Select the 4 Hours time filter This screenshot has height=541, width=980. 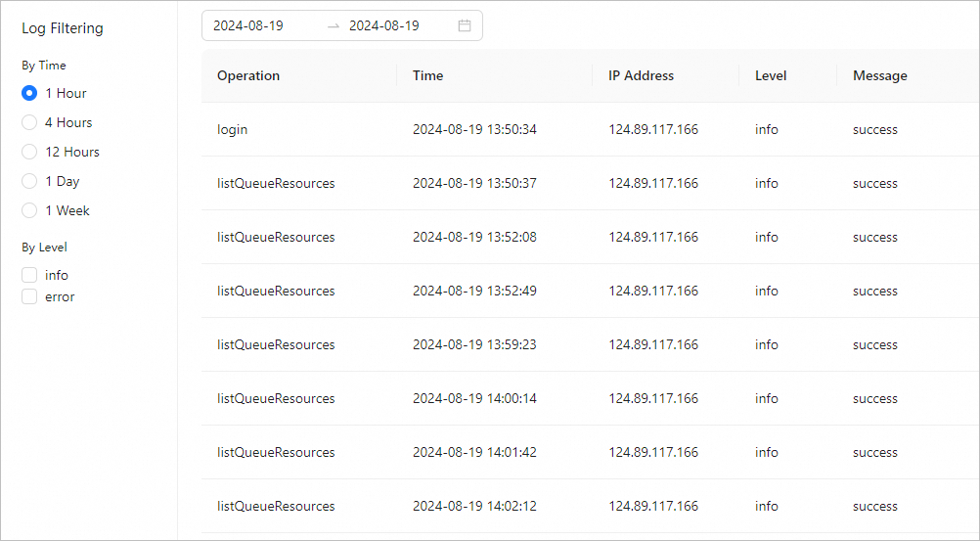click(29, 122)
